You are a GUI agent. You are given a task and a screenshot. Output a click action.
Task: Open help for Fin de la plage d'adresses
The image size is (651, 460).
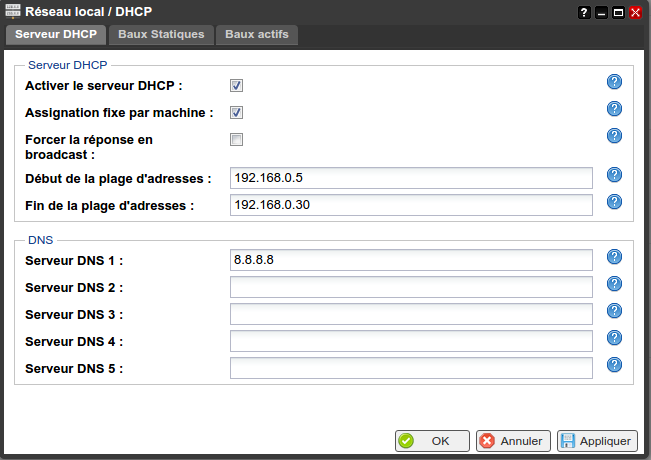pos(614,202)
